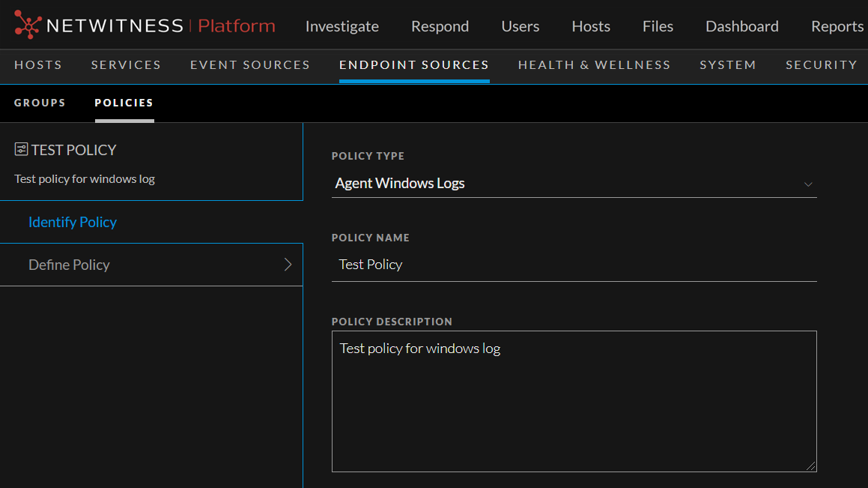This screenshot has width=868, height=488.
Task: Expand the Define Policy chevron
Action: [x=288, y=265]
